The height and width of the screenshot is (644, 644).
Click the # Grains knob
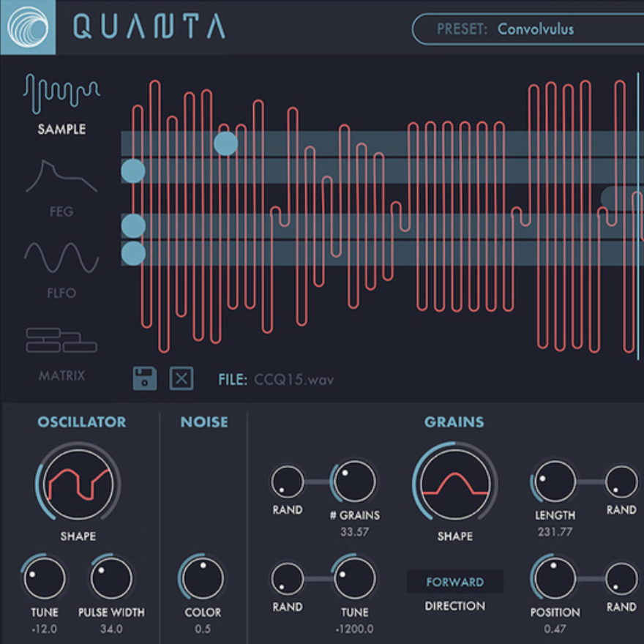(x=354, y=482)
